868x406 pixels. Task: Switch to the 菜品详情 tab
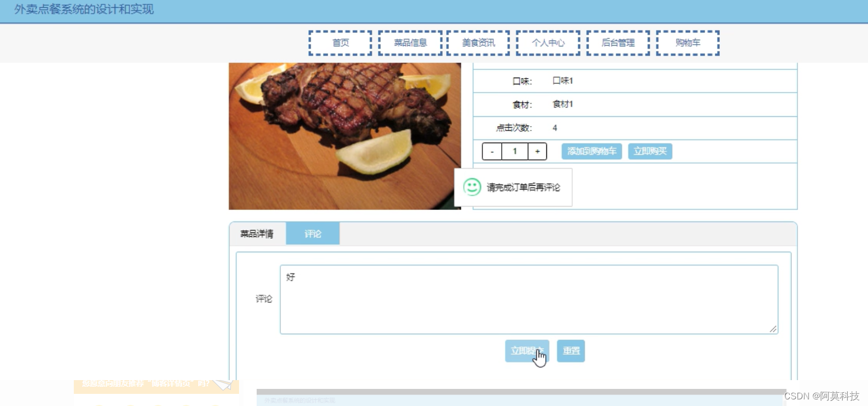(x=257, y=234)
